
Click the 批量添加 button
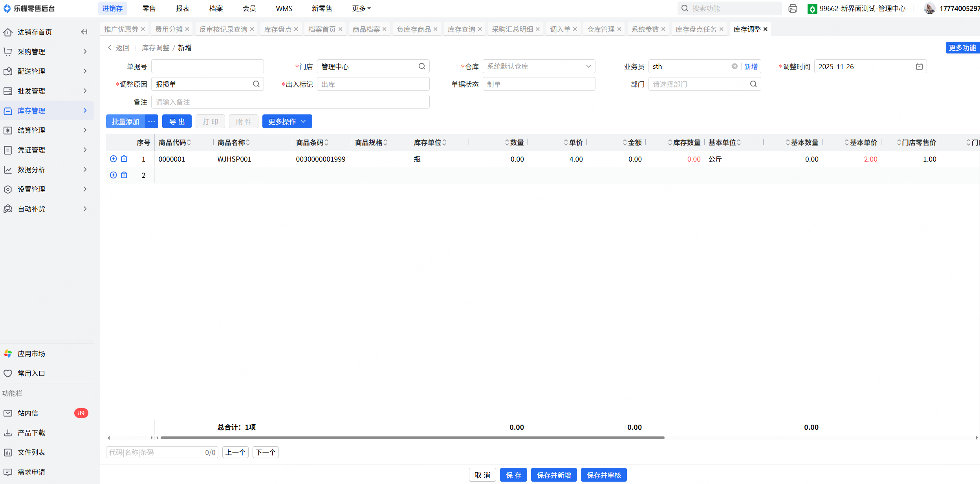click(x=126, y=121)
